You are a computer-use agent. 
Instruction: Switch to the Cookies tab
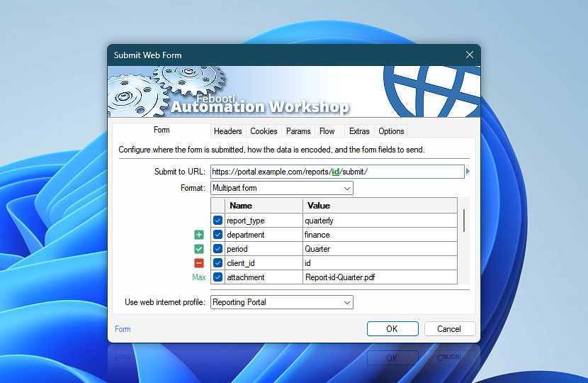tap(264, 131)
